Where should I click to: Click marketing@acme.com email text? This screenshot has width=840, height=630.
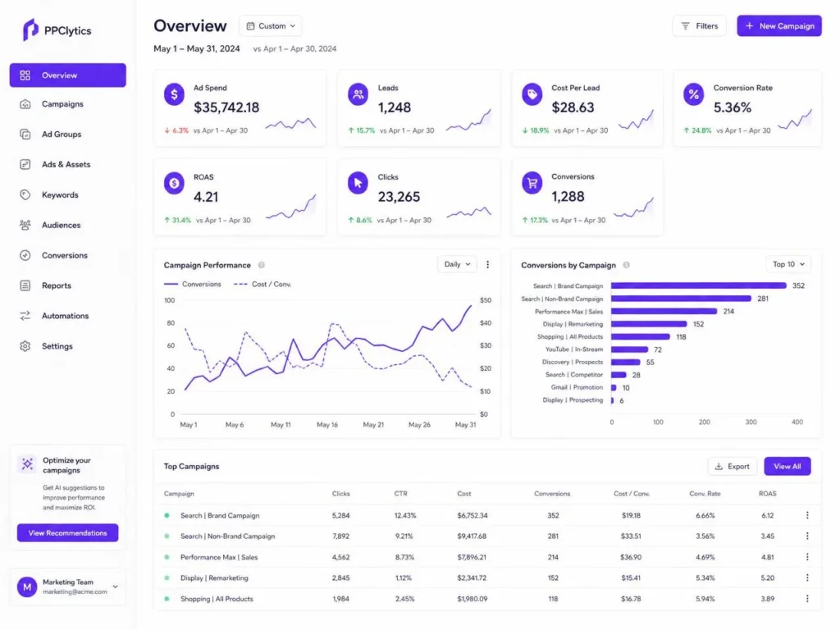point(75,591)
